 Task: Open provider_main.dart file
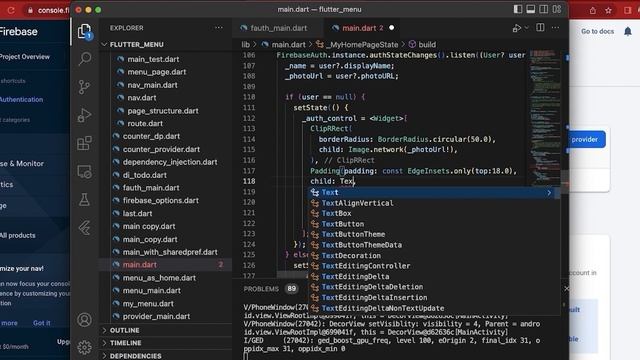point(156,316)
